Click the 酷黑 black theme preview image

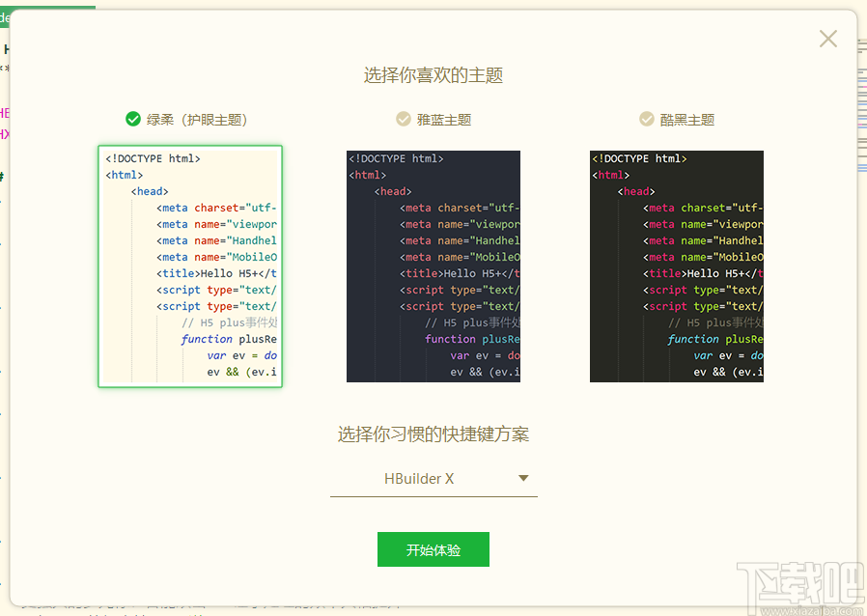[x=676, y=266]
